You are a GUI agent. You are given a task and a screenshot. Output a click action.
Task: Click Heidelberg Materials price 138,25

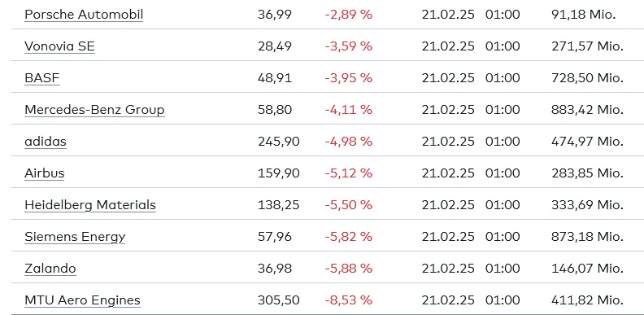pos(278,205)
